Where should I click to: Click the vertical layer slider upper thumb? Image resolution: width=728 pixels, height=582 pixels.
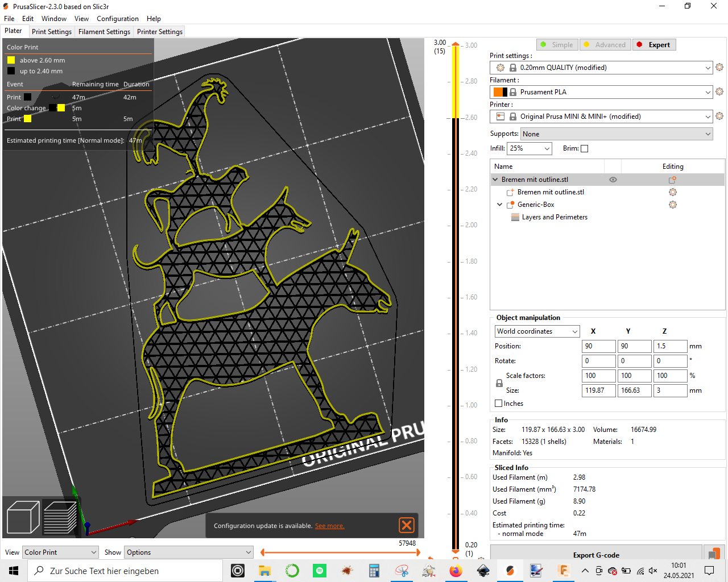456,44
